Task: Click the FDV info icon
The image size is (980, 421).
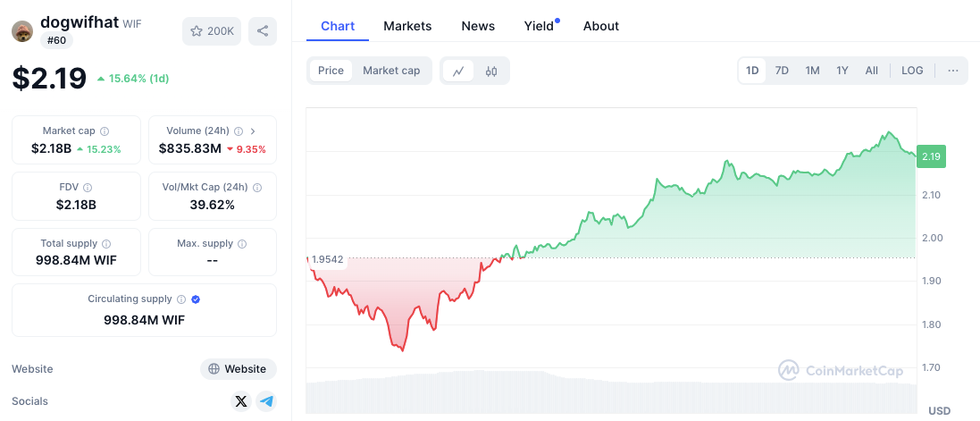Action: [x=88, y=188]
